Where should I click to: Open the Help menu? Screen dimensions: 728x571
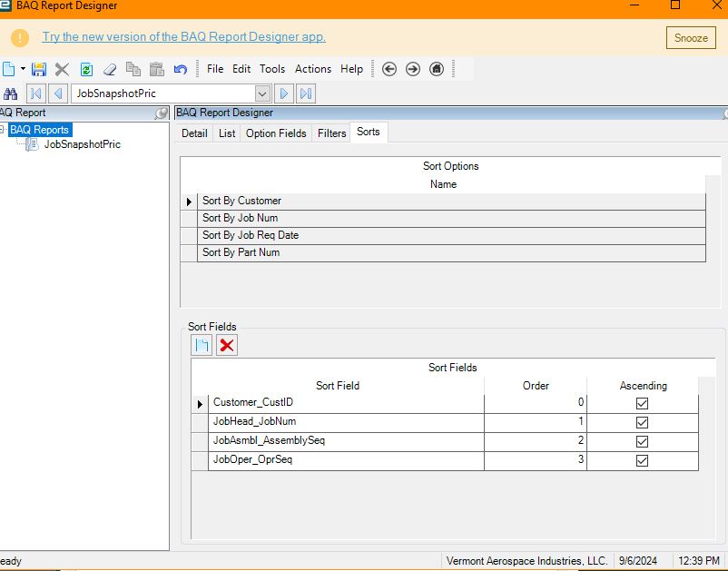click(x=351, y=69)
